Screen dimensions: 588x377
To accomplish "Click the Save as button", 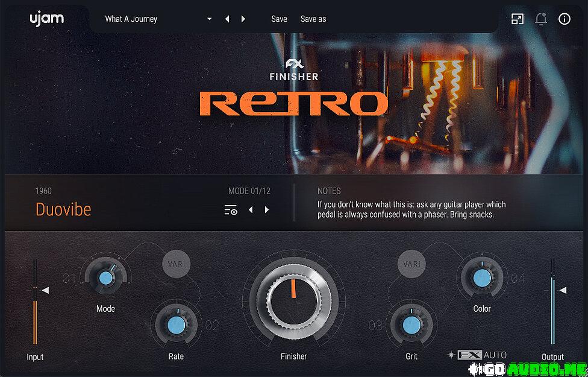I will 313,19.
